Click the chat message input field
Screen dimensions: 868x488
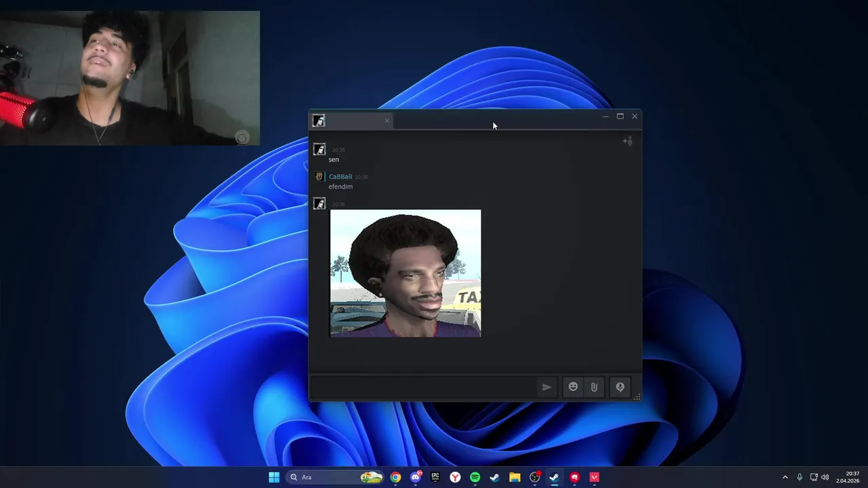(424, 387)
